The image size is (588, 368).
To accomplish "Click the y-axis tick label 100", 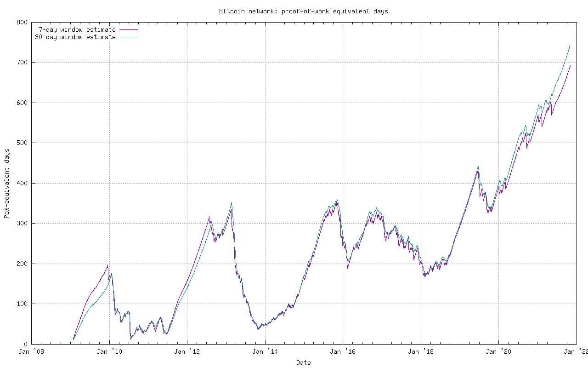I will pos(22,304).
